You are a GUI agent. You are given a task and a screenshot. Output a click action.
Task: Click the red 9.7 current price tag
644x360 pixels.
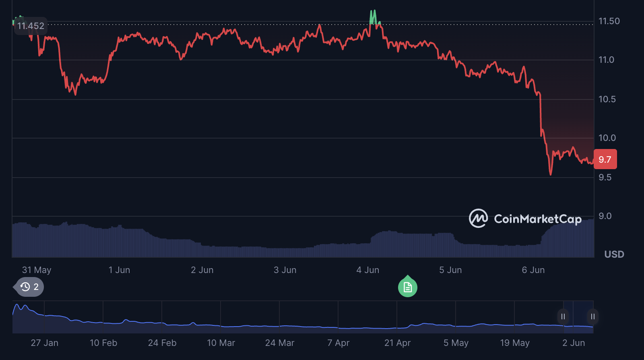(605, 159)
